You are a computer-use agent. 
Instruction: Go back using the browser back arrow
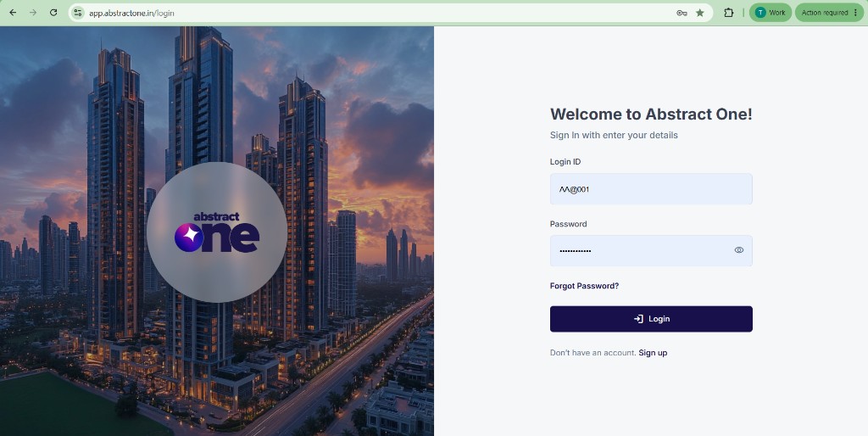click(13, 12)
